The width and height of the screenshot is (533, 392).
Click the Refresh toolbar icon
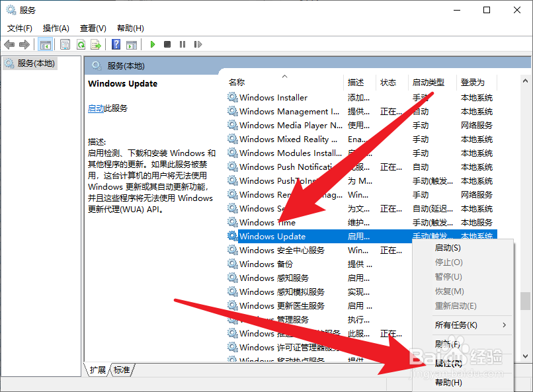pyautogui.click(x=81, y=44)
